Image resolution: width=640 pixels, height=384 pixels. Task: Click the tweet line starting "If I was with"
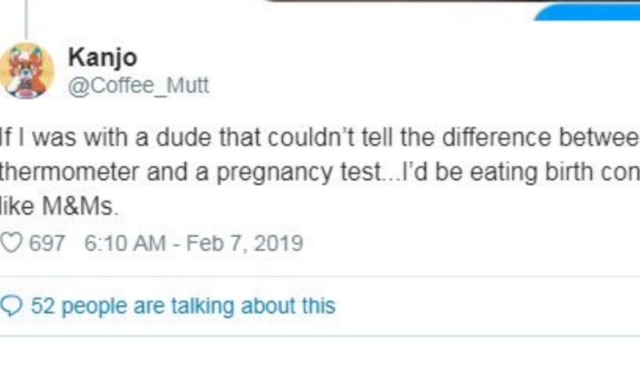tap(320, 138)
